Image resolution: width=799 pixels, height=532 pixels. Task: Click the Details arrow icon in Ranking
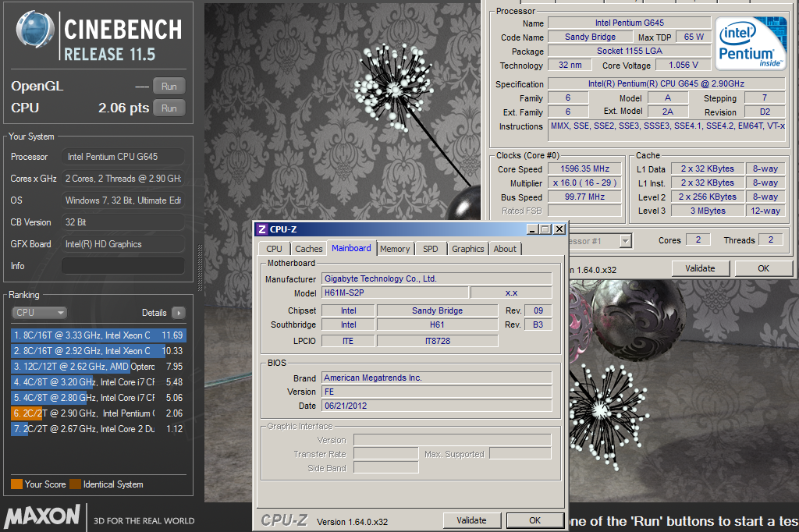179,313
